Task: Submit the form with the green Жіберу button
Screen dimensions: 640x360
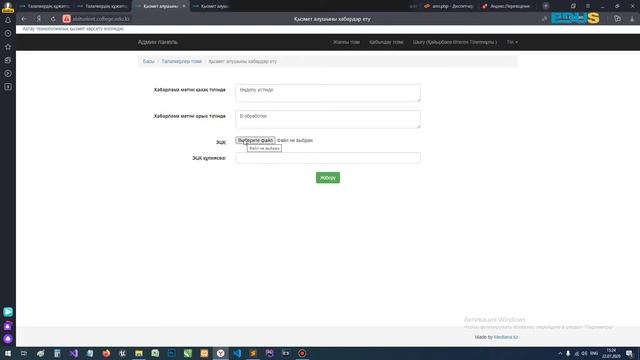Action: click(328, 178)
